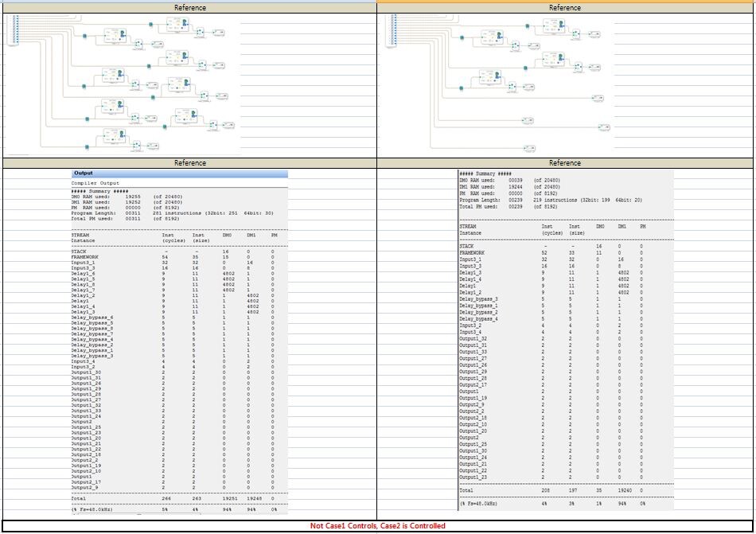
Task: Click the DM0 RAM used value 19255
Action: point(133,197)
